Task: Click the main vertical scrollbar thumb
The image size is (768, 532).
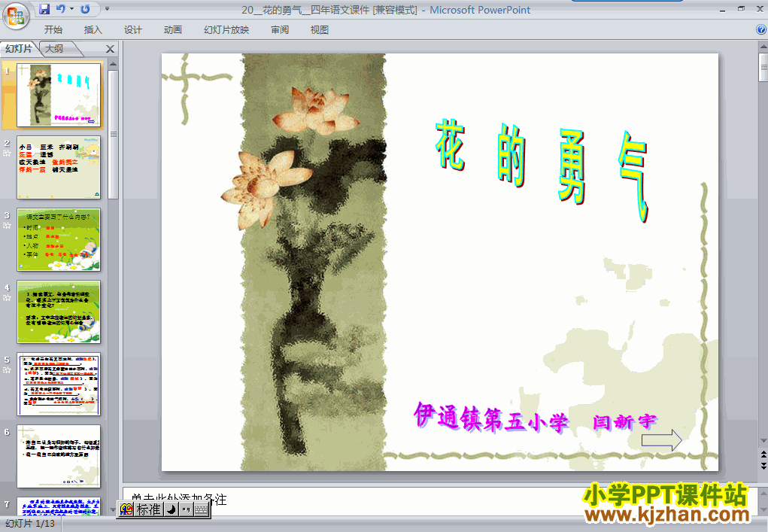Action: pos(763,67)
